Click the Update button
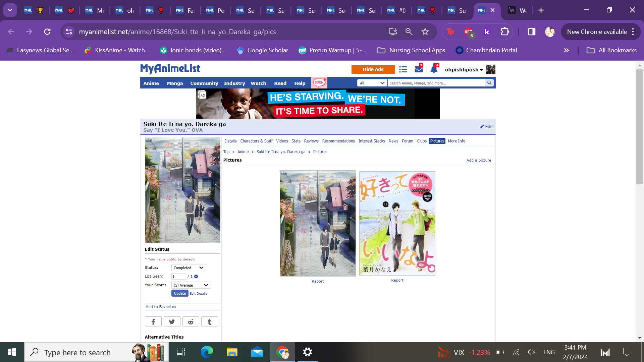This screenshot has width=644, height=362. [x=180, y=293]
